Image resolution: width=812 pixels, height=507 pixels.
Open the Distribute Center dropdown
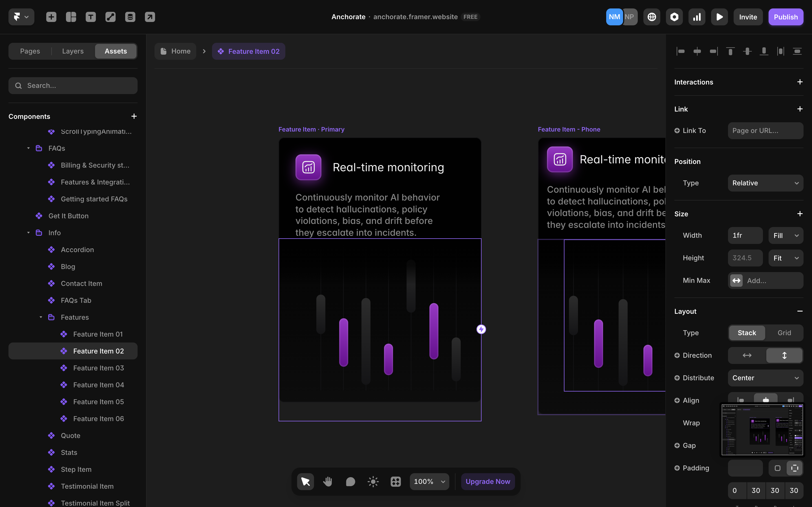(x=765, y=378)
